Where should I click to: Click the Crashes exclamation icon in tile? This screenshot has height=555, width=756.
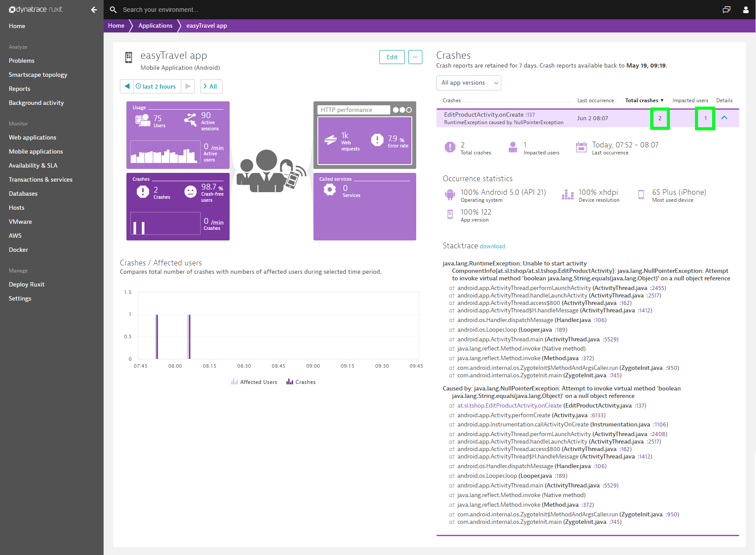[x=143, y=192]
